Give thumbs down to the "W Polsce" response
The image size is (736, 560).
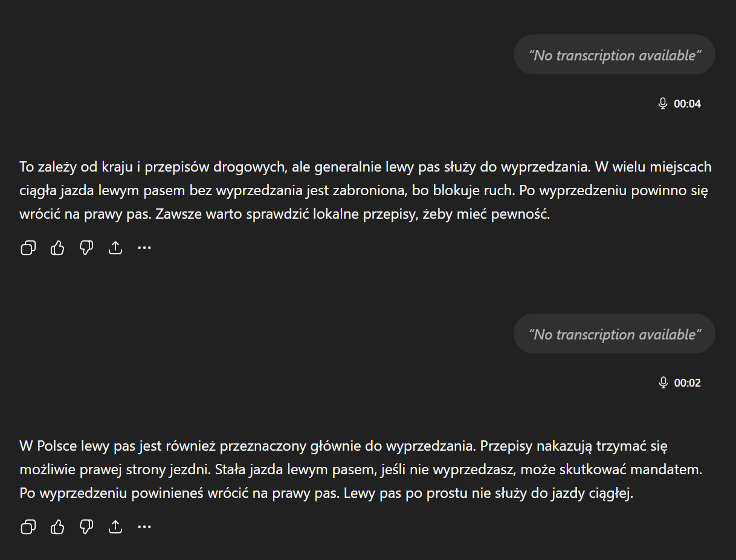[86, 527]
